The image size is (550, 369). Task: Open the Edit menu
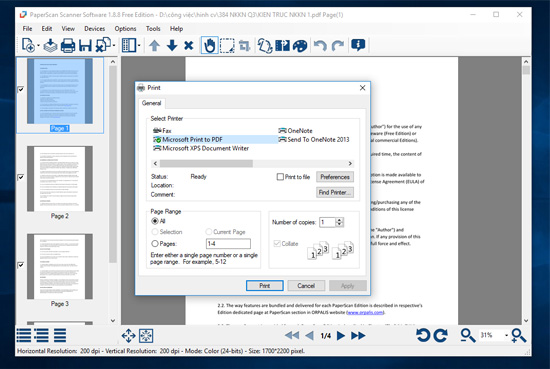pos(47,29)
